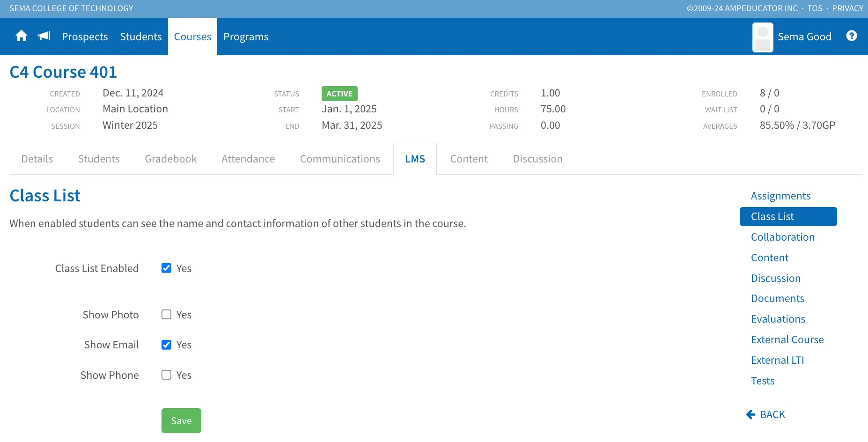
Task: Enable the Show Photo checkbox
Action: pyautogui.click(x=166, y=314)
